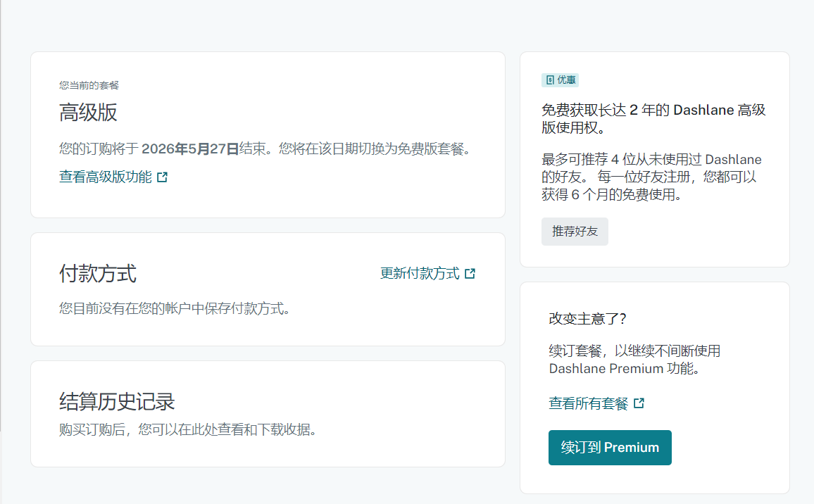The width and height of the screenshot is (814, 504).
Task: Open the 查看高级版功能 link
Action: (x=106, y=177)
